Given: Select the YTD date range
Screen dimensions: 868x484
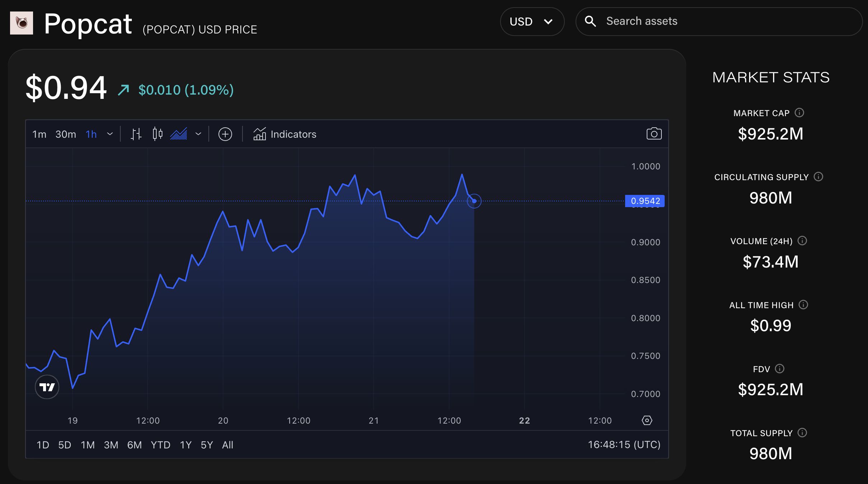Looking at the screenshot, I should click(161, 445).
